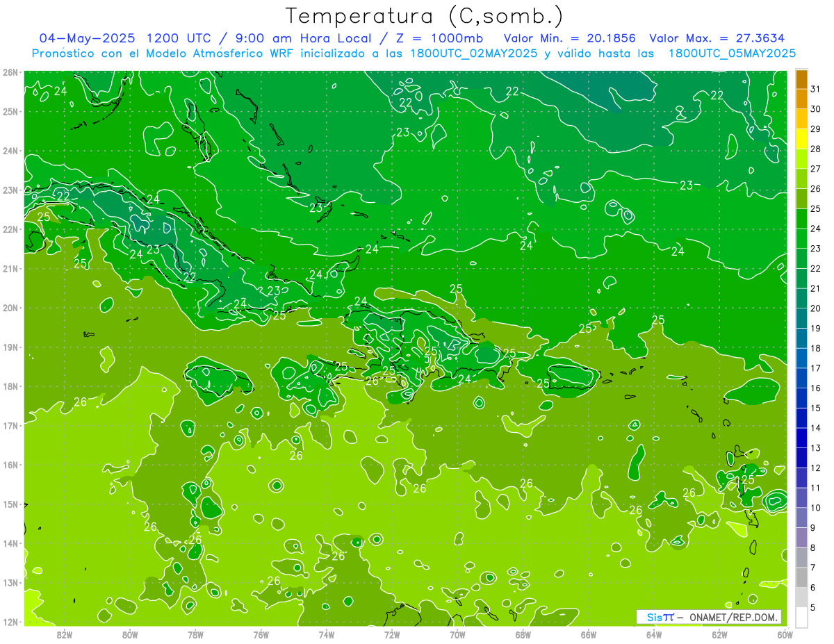This screenshot has height=644, width=834.
Task: Select the '1800UTC_02MAY2025' initialization time
Action: 473,53
